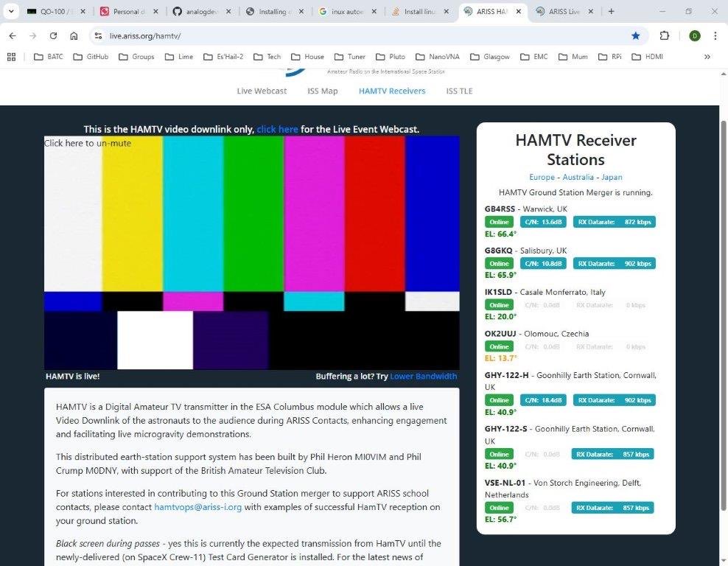Open the profile avatar D
Viewport: 728px width, 566px height.
tap(695, 36)
